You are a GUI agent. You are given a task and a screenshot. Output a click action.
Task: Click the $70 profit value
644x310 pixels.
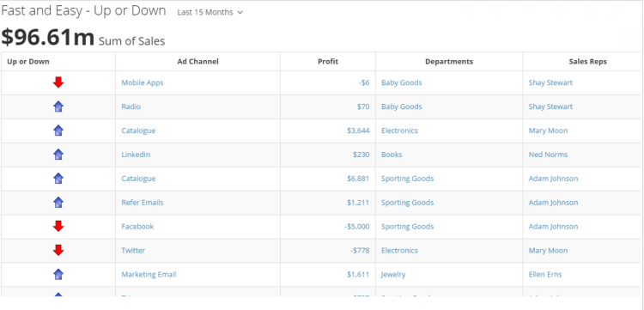point(363,106)
